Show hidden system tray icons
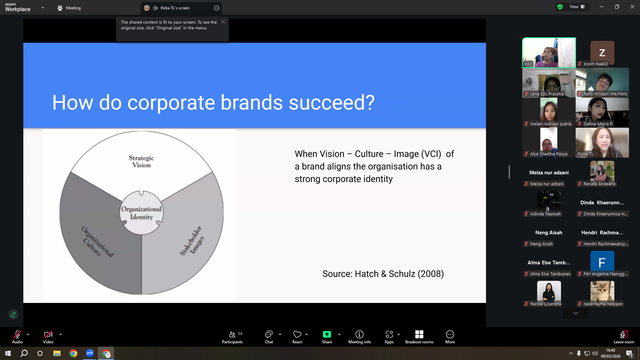Image resolution: width=640 pixels, height=360 pixels. point(571,353)
